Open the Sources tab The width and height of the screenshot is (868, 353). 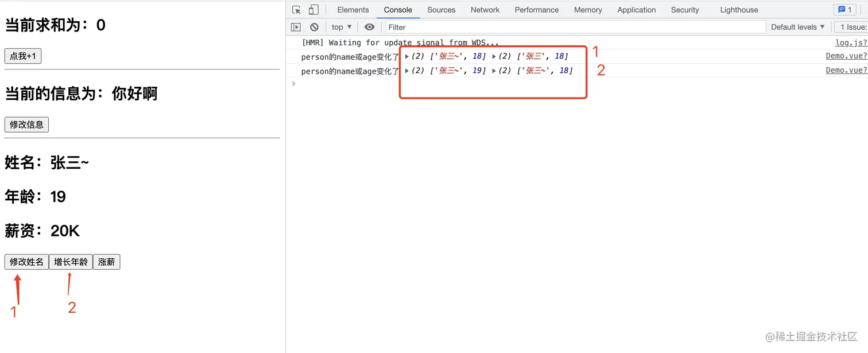441,10
